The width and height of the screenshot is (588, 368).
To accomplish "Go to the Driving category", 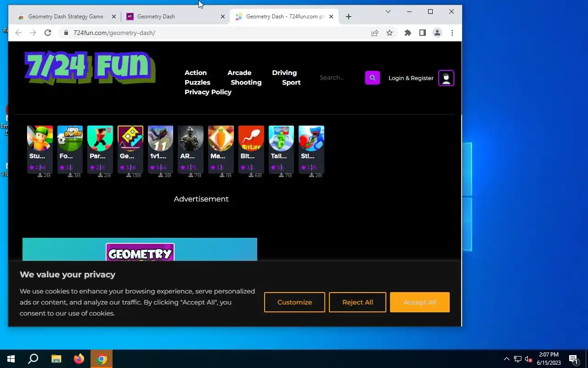I will tap(284, 73).
